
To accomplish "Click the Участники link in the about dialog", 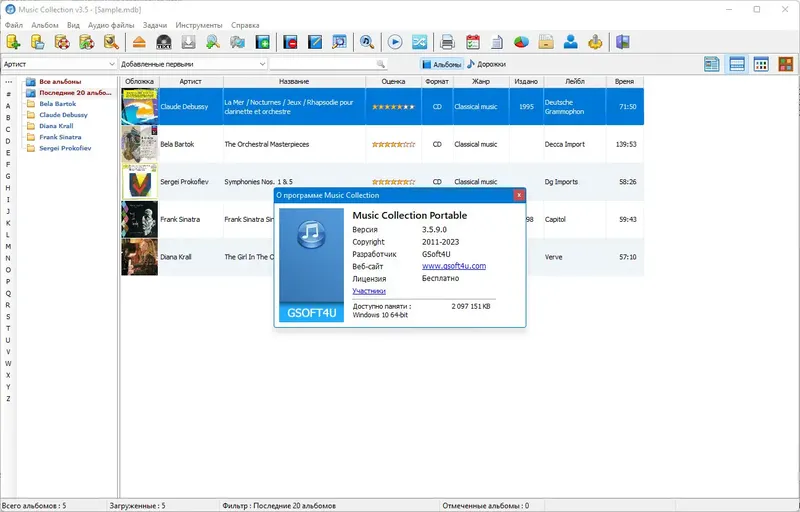I will 369,291.
